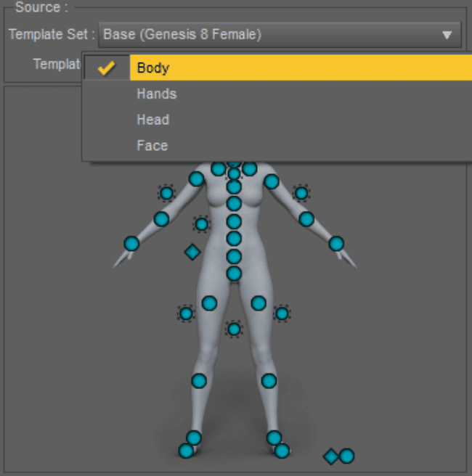Image resolution: width=472 pixels, height=476 pixels.
Task: Select the lowest spine hip control point
Action: [234, 274]
